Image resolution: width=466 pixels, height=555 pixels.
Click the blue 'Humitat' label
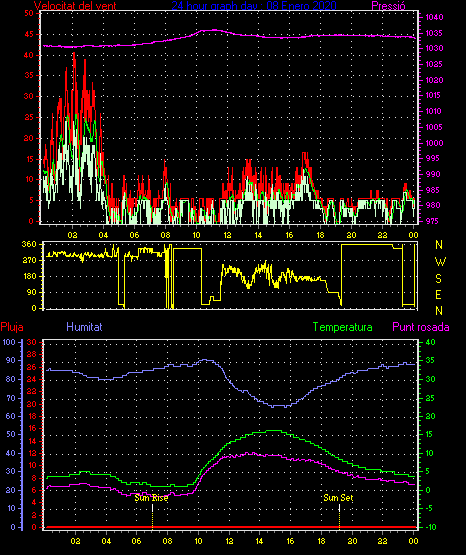[84, 327]
